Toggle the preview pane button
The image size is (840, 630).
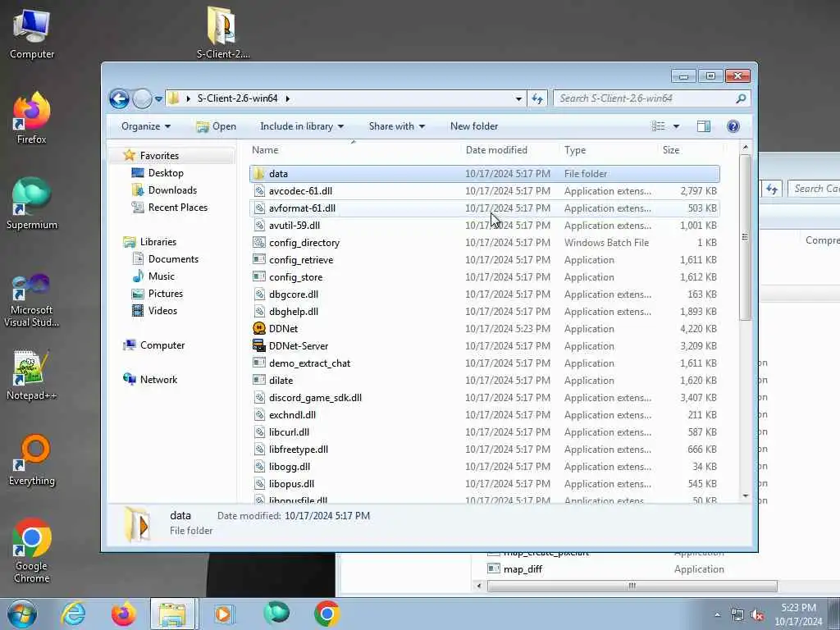pyautogui.click(x=703, y=126)
